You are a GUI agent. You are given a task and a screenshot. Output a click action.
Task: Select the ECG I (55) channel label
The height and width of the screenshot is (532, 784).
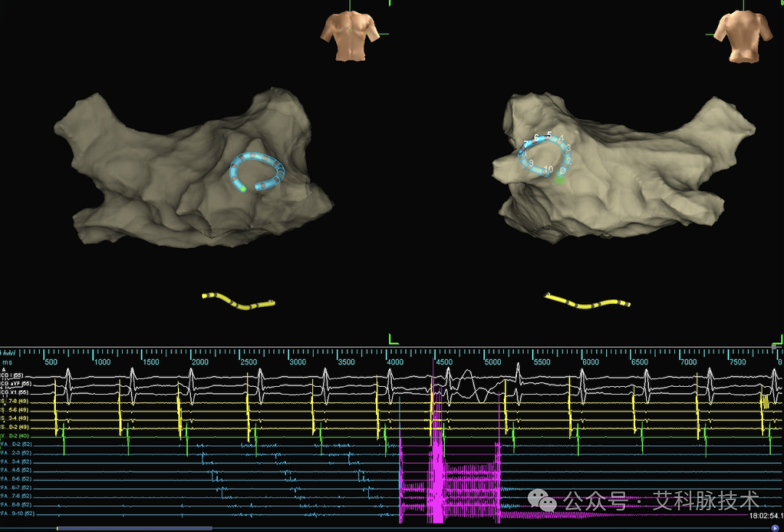tap(12, 375)
